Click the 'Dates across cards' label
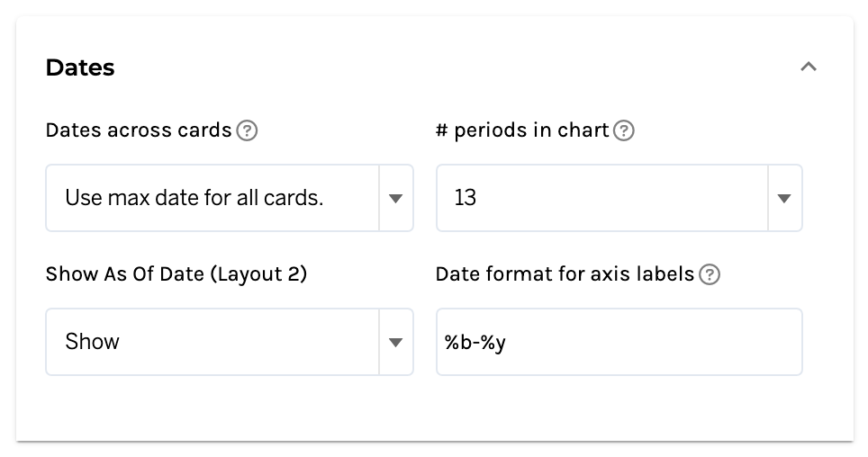This screenshot has height=457, width=868. point(139,130)
